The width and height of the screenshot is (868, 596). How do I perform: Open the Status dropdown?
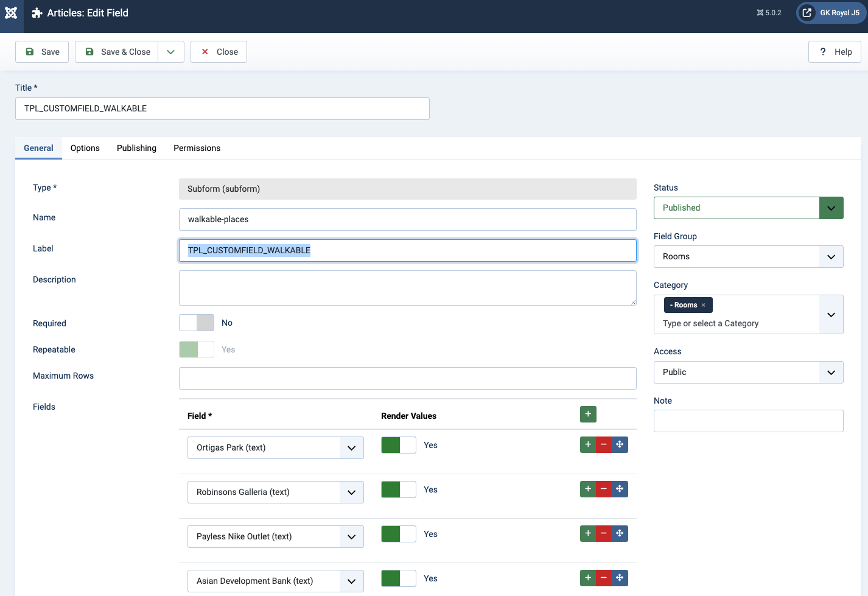(x=748, y=208)
